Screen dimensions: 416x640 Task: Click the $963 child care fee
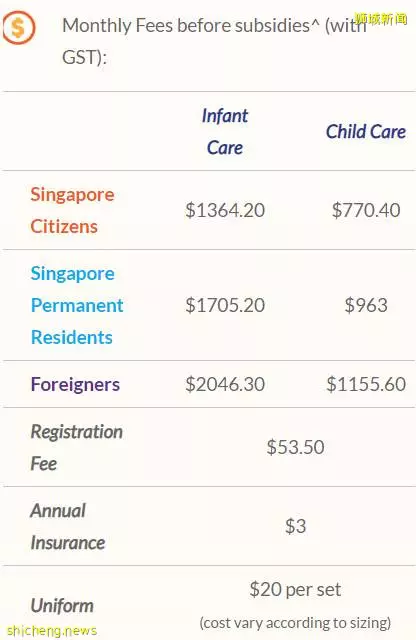(x=366, y=305)
